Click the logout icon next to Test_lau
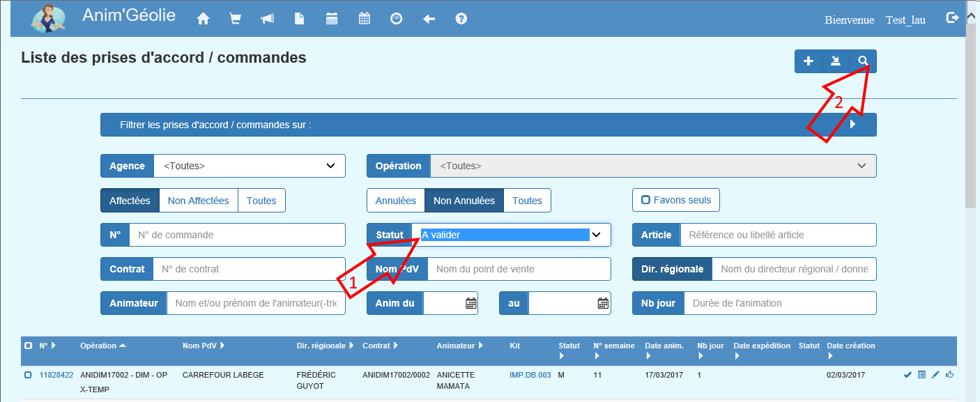980x402 pixels. [x=952, y=18]
